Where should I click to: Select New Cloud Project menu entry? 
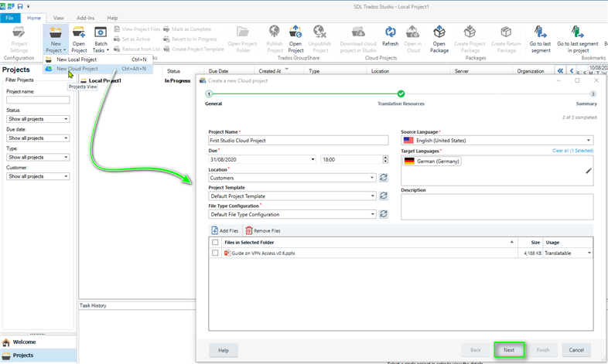click(x=97, y=69)
